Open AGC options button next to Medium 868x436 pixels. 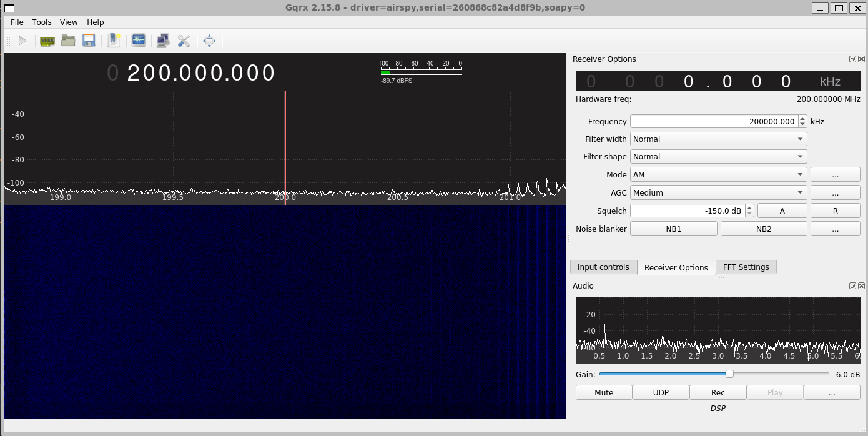[x=835, y=192]
